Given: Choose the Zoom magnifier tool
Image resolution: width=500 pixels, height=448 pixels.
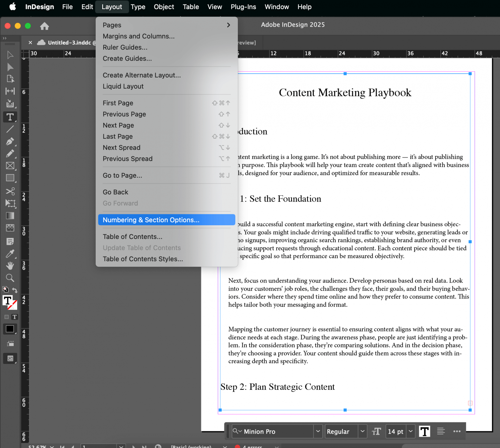Looking at the screenshot, I should click(x=10, y=278).
